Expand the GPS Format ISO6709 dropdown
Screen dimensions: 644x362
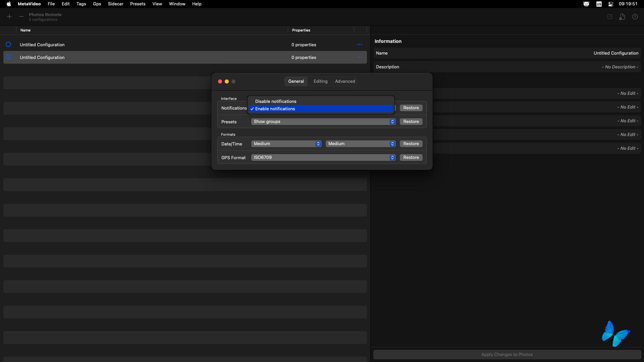(323, 158)
